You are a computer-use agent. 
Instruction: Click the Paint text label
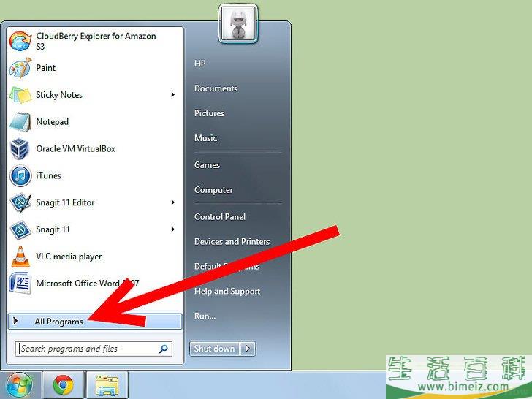[46, 68]
